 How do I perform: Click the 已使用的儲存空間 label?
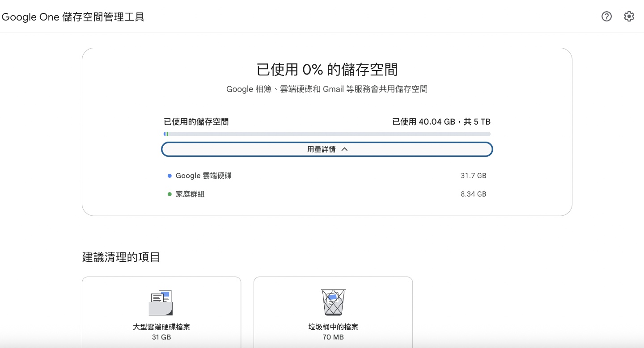(x=196, y=122)
